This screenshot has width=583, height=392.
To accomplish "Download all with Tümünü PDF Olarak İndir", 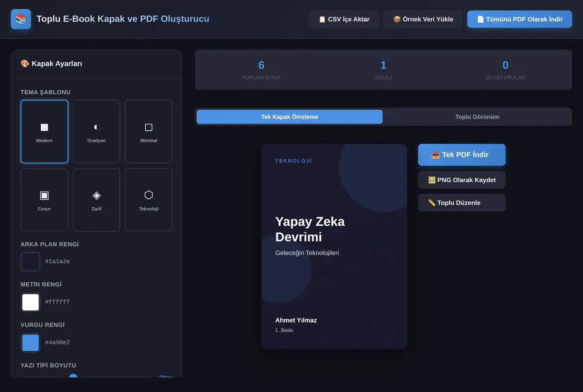I will tap(520, 19).
